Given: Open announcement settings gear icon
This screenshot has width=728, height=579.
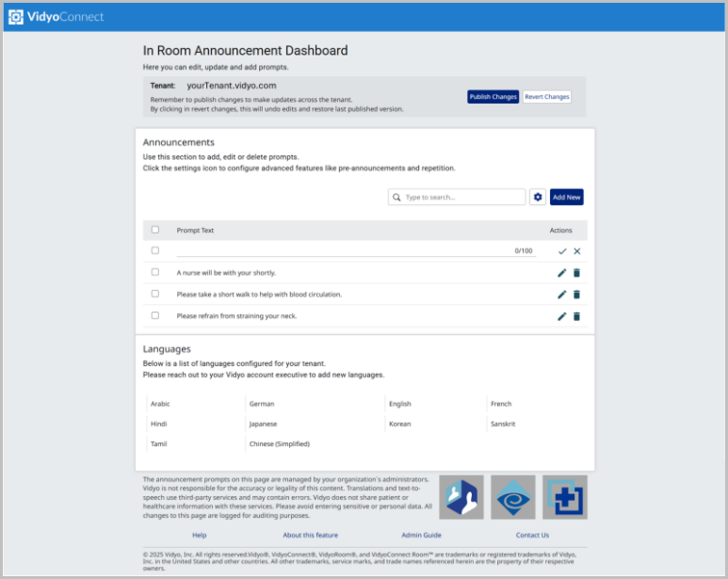Looking at the screenshot, I should click(538, 197).
